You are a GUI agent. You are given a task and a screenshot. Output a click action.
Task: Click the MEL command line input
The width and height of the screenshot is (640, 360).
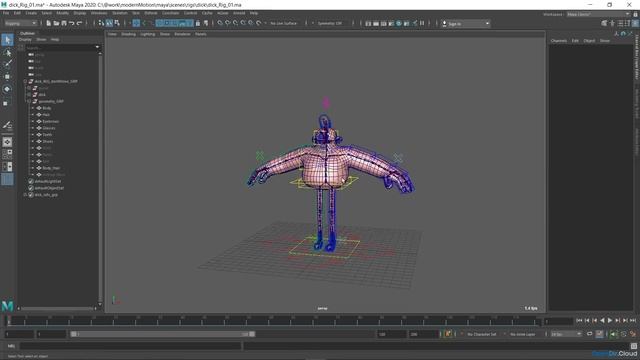(130, 346)
